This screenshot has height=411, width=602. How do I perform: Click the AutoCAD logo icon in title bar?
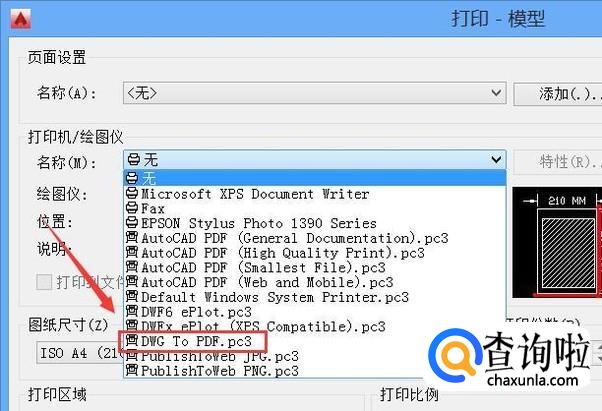21,18
